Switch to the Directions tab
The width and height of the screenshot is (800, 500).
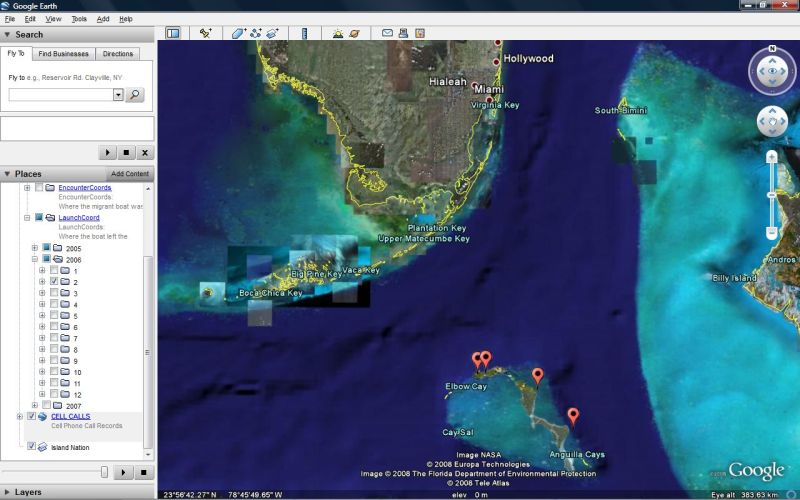[x=118, y=54]
